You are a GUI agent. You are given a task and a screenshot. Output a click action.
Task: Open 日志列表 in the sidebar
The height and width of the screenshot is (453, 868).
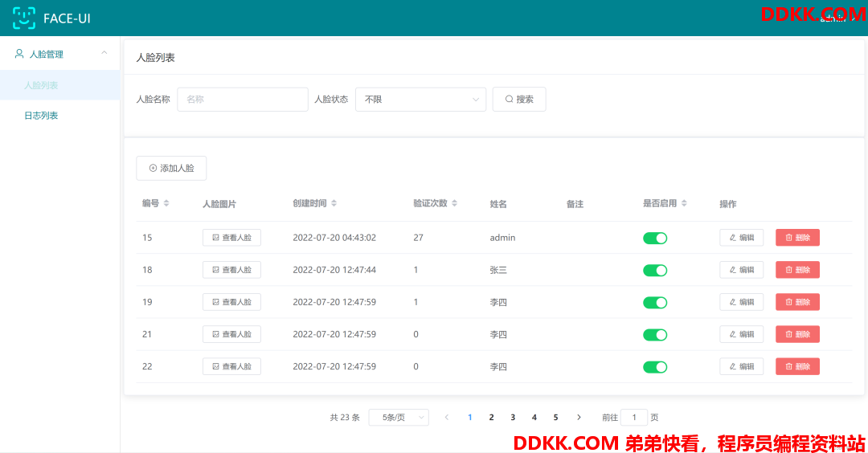(x=41, y=116)
